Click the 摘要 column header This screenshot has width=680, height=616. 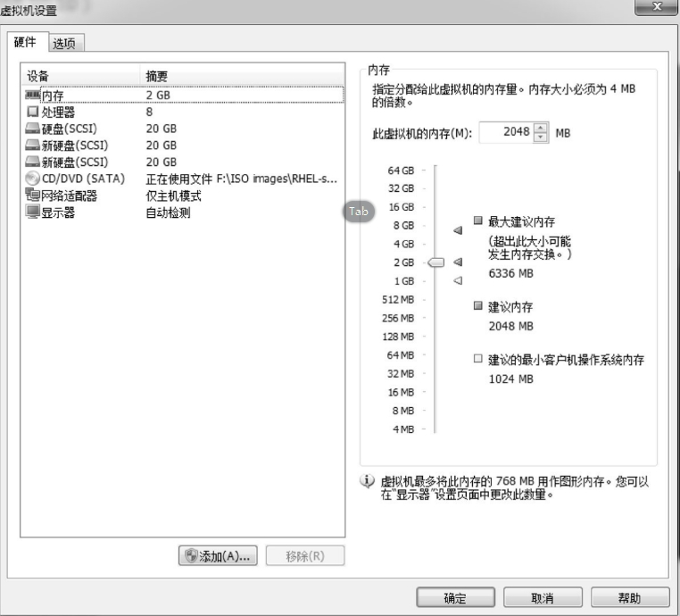[157, 77]
